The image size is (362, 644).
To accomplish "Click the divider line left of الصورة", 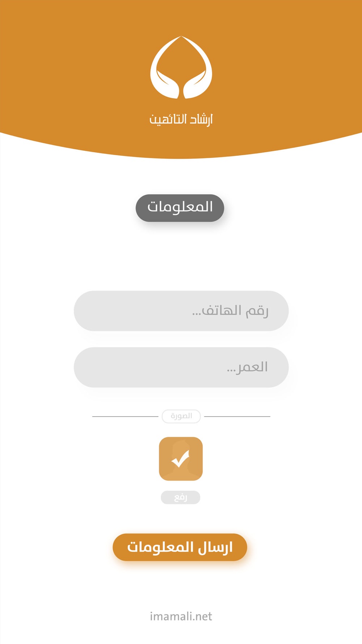I will point(125,417).
